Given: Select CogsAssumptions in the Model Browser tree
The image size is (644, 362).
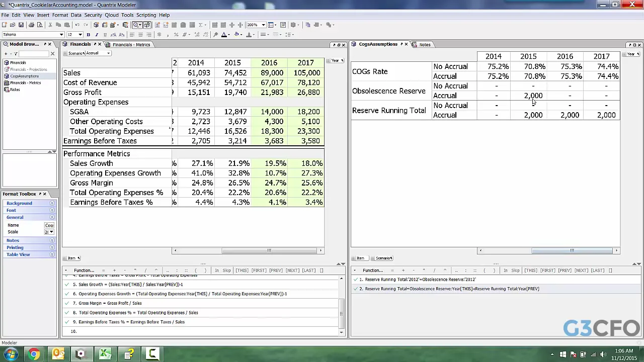Looking at the screenshot, I should (x=24, y=76).
